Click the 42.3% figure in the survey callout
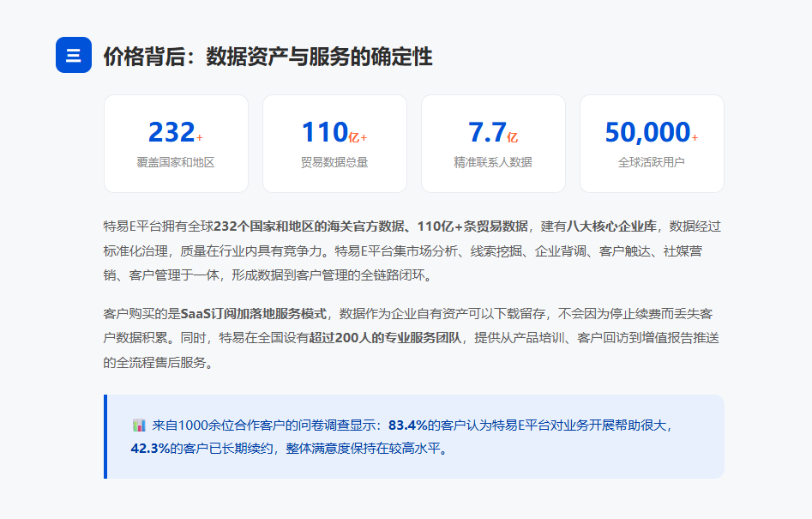Viewport: 812px width, 519px height. [150, 449]
